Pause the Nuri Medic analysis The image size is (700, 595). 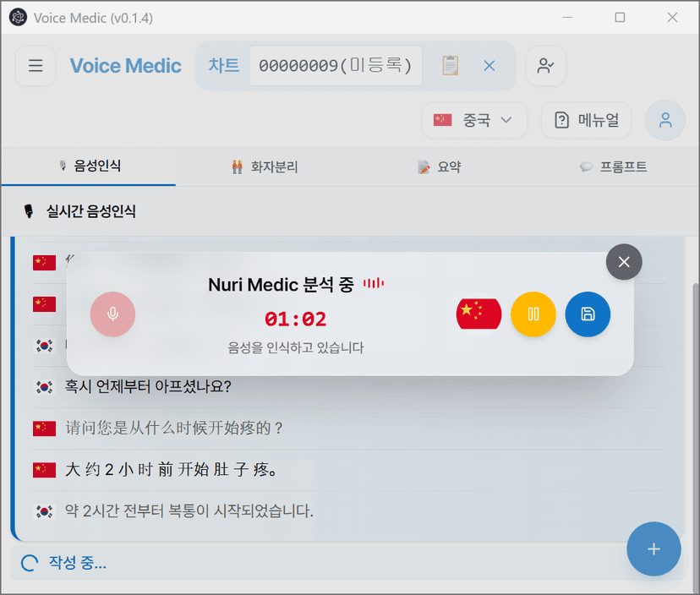pos(533,314)
